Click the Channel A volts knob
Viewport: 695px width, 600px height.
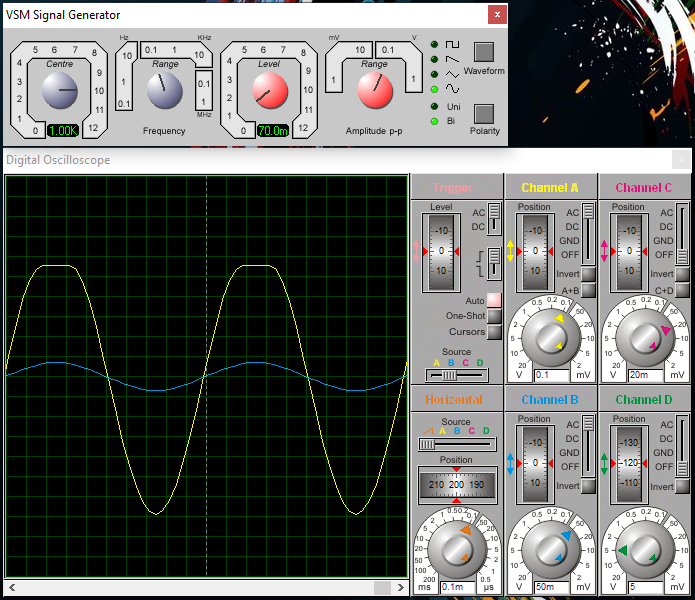[550, 337]
